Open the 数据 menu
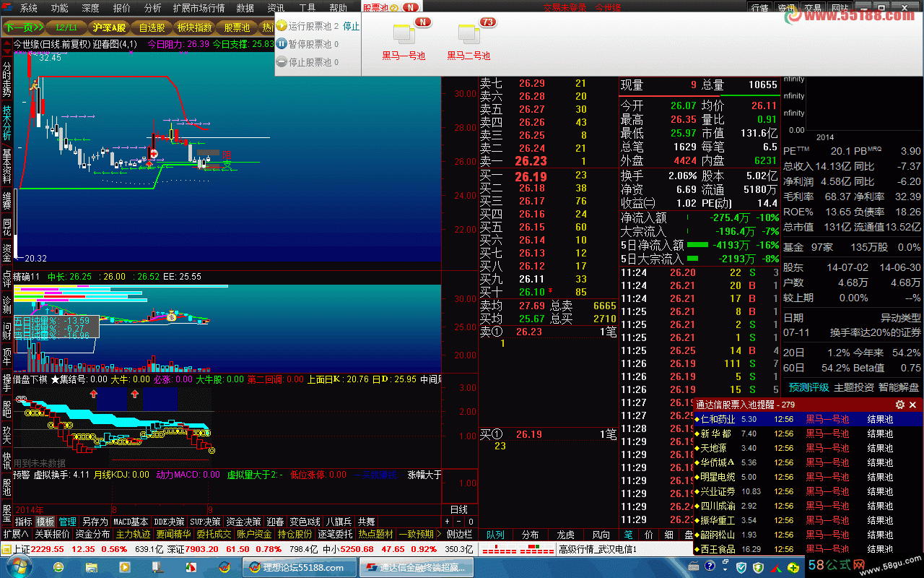Screen dimensions: 924x578 tap(245, 8)
